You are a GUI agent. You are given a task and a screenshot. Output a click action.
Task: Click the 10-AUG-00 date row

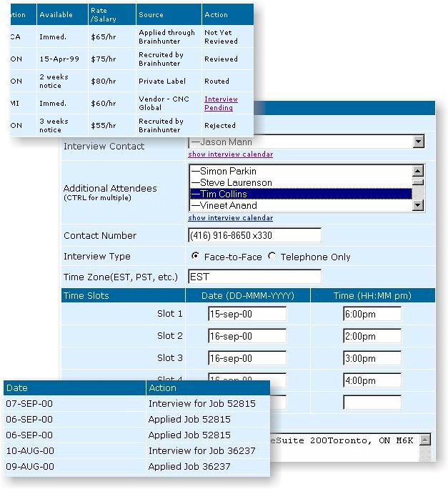point(74,450)
